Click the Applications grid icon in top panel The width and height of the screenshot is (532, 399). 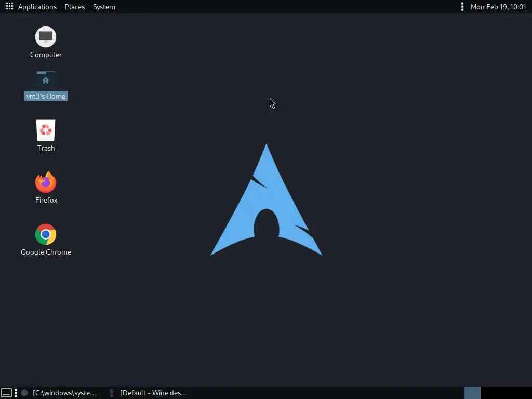click(9, 6)
